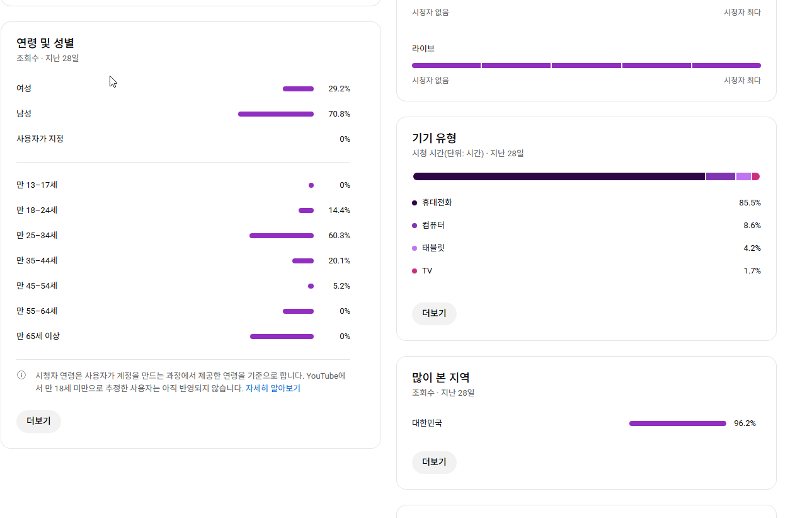Select the 만 25–34세 age bar
This screenshot has width=812, height=518.
tap(281, 236)
